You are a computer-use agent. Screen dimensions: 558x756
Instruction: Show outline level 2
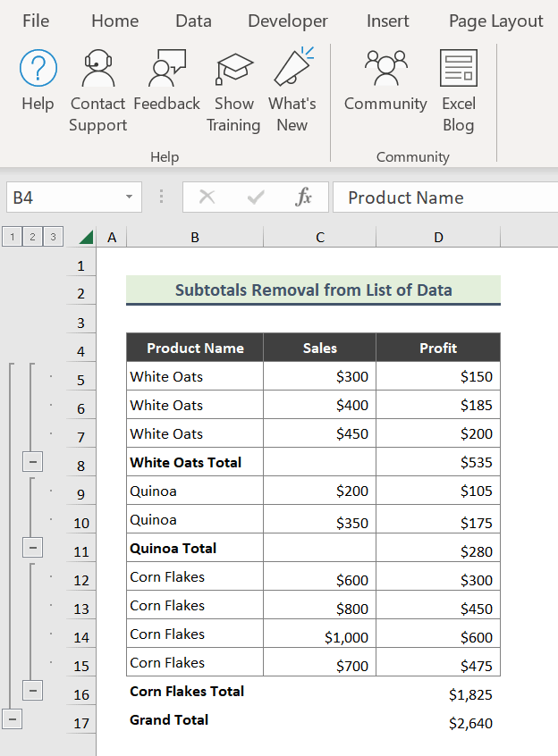[x=32, y=237]
